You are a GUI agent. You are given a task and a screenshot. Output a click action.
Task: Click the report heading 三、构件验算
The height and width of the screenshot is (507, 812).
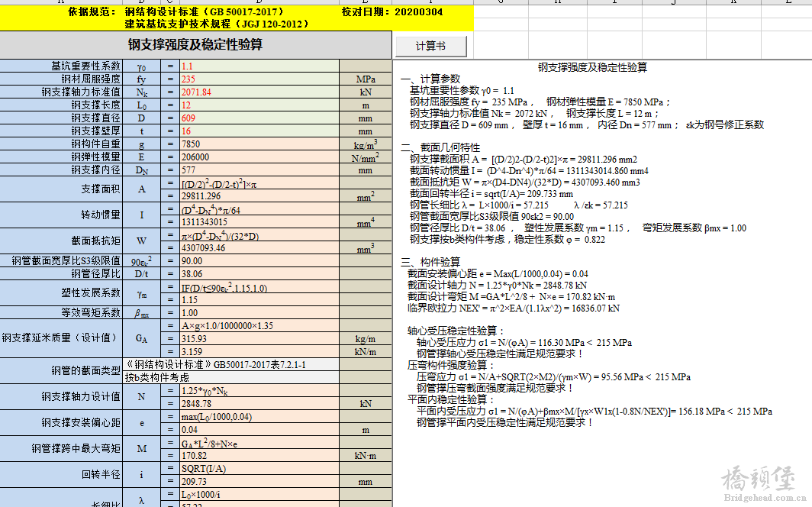pyautogui.click(x=430, y=262)
